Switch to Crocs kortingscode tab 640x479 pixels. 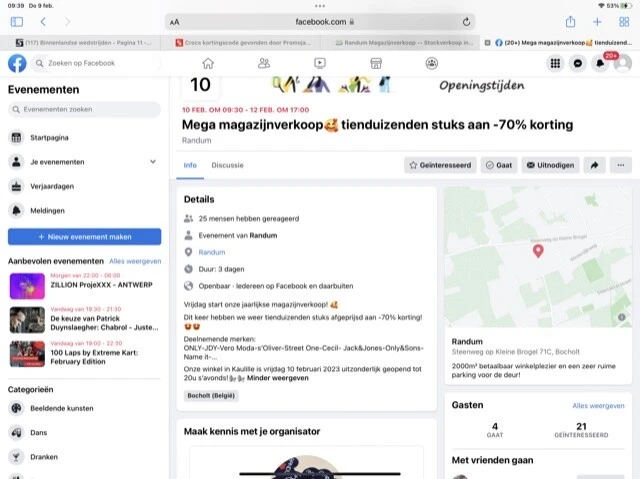point(241,42)
